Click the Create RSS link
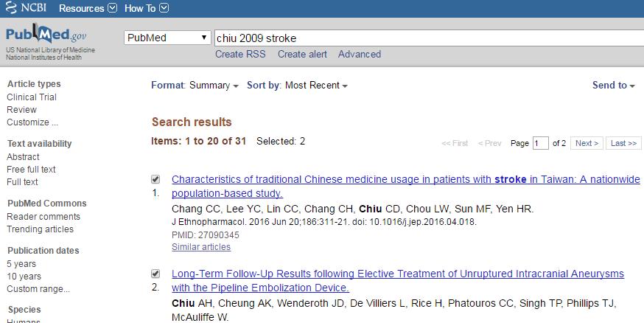 click(x=240, y=55)
